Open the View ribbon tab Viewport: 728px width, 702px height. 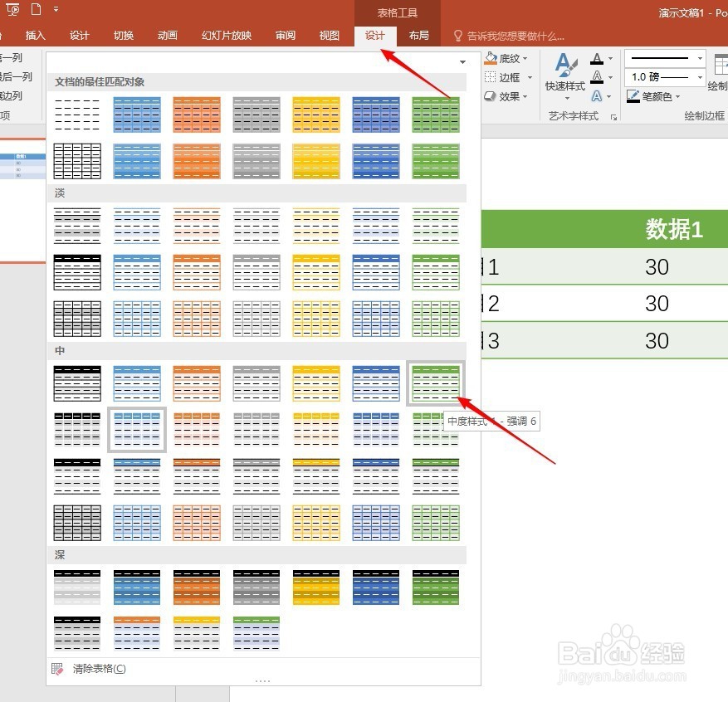[x=330, y=36]
